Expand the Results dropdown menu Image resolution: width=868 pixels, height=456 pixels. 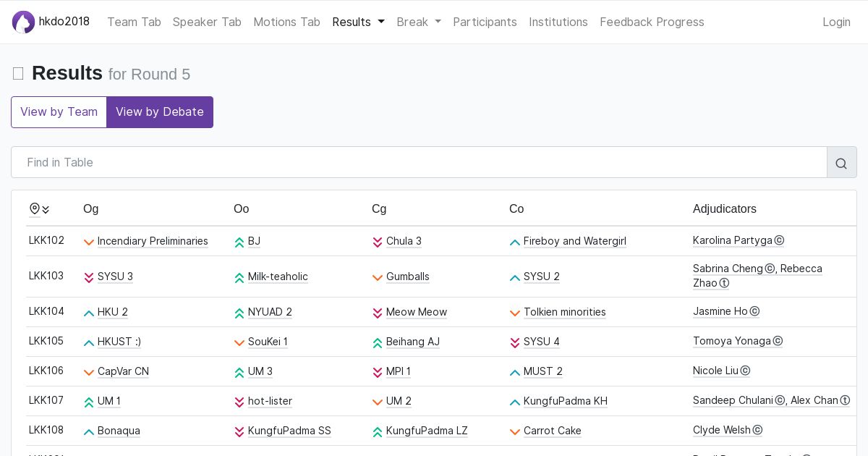(x=358, y=22)
